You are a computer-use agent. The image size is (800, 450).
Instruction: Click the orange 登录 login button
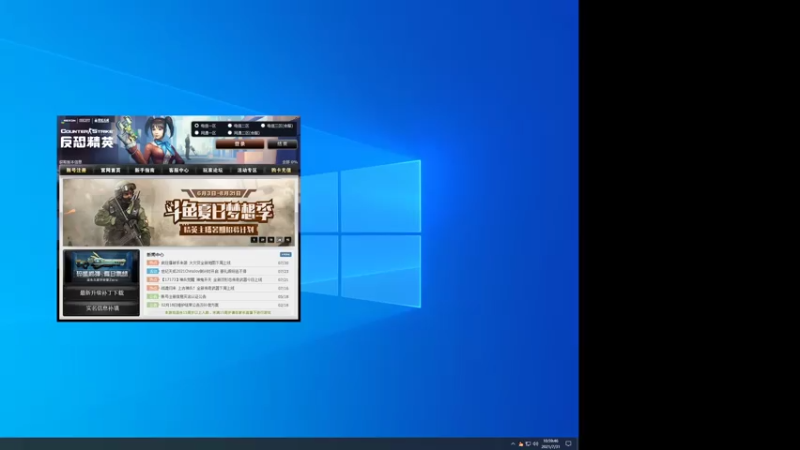coord(240,144)
